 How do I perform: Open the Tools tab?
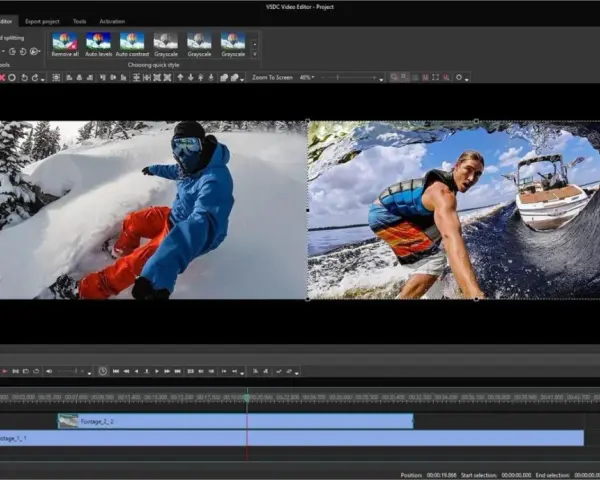tap(80, 21)
